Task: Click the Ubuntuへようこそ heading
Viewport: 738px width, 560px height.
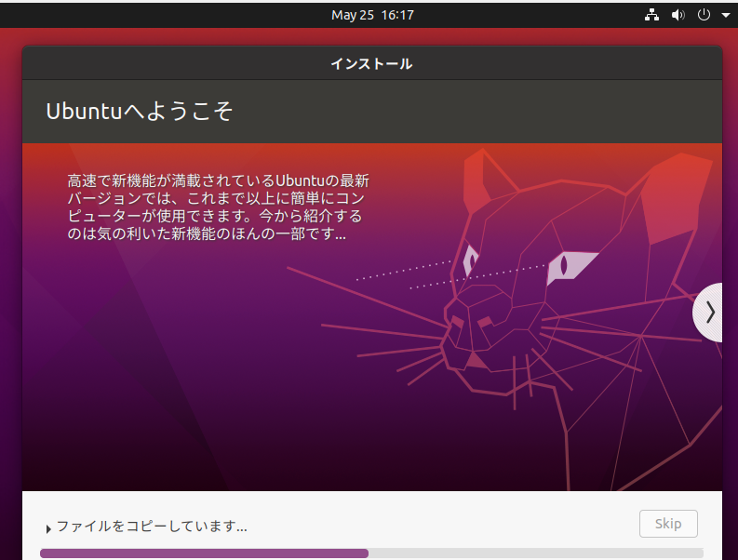Action: (140, 112)
